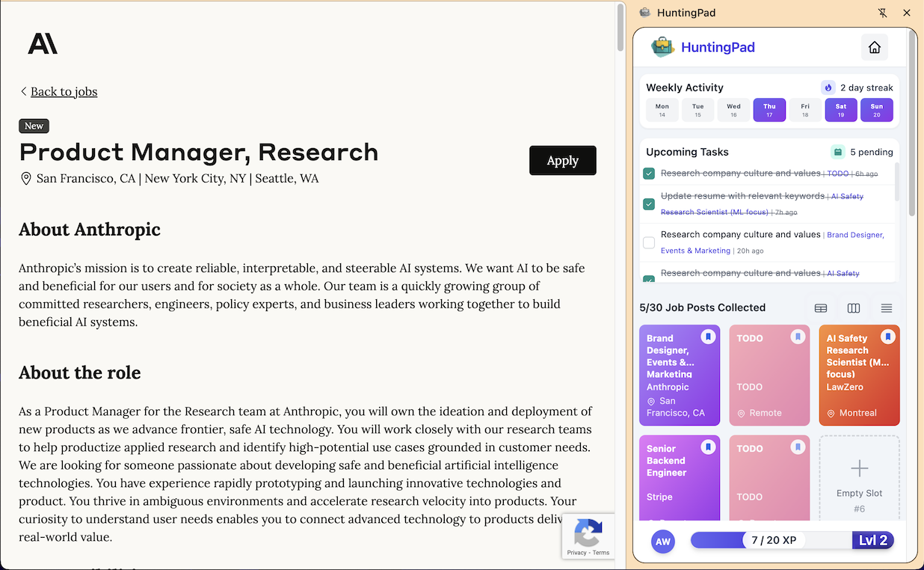Click the HuntingPad briefcase logo
The image size is (924, 570).
(662, 47)
